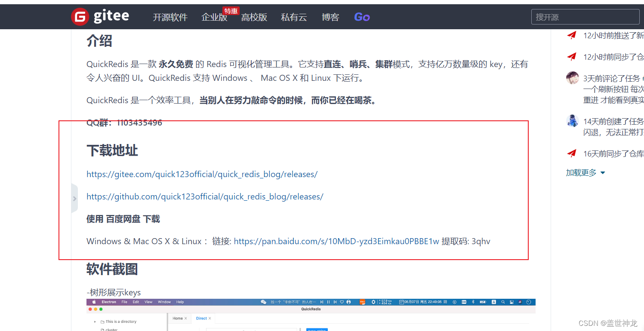Close Direct tab in QuickRedis screenshot
Viewport: 644px width, 331px height.
point(210,319)
